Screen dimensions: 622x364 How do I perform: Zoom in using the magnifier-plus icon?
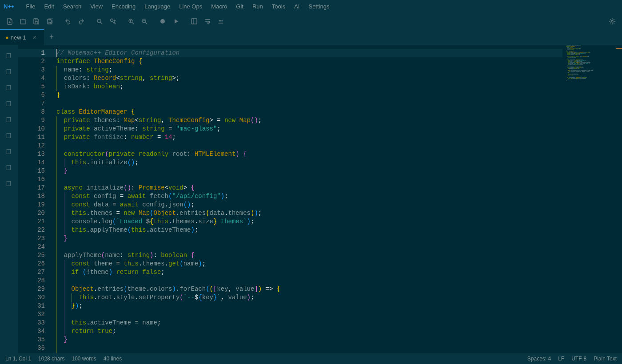(131, 21)
